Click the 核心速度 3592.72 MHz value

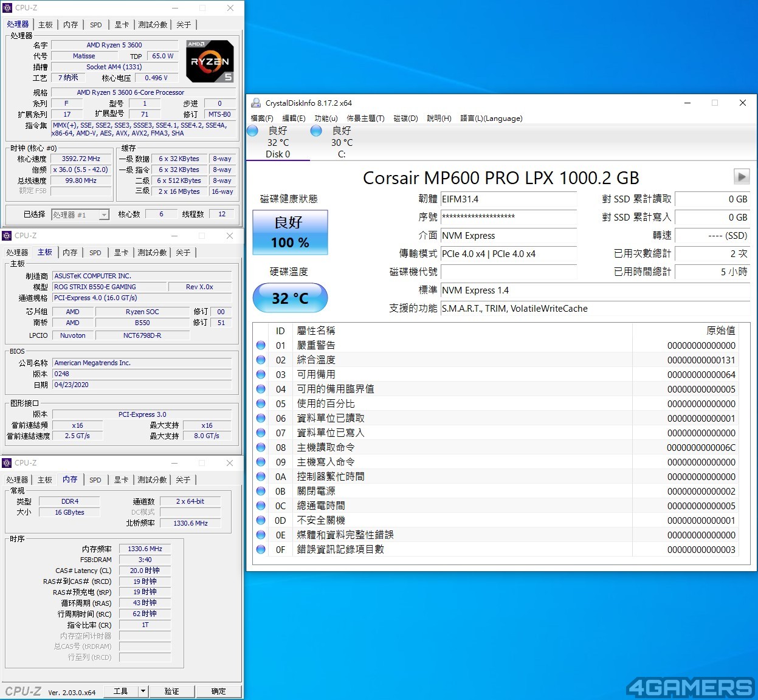[x=81, y=159]
